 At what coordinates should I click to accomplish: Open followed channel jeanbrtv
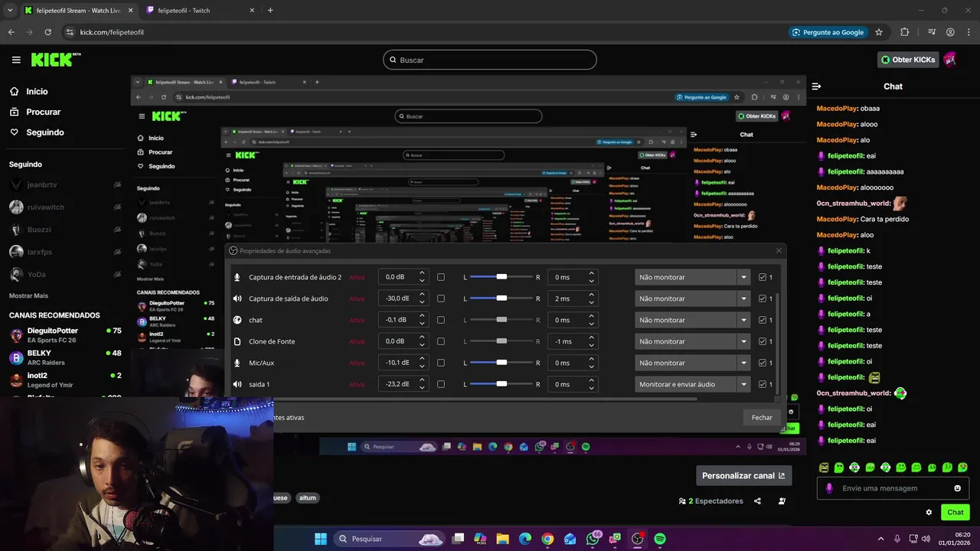coord(65,184)
